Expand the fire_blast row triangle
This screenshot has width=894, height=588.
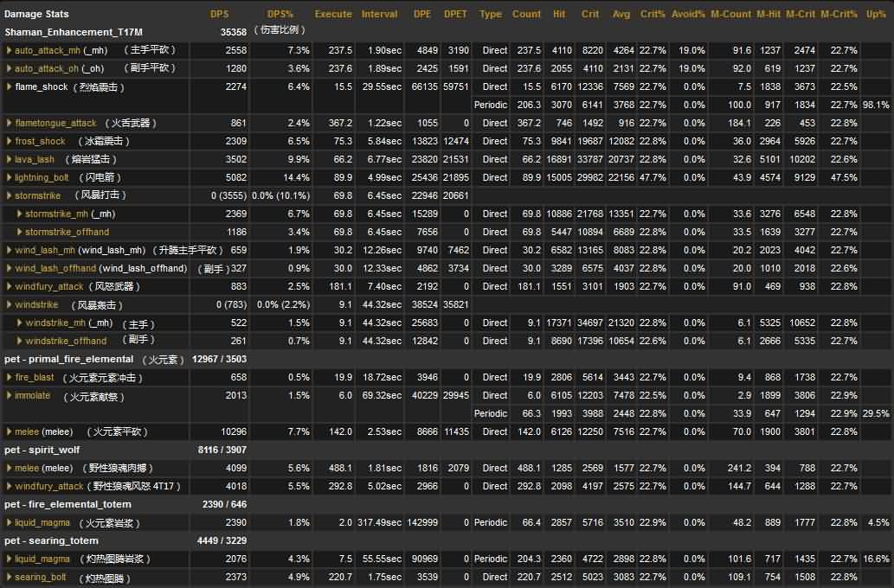coord(9,377)
